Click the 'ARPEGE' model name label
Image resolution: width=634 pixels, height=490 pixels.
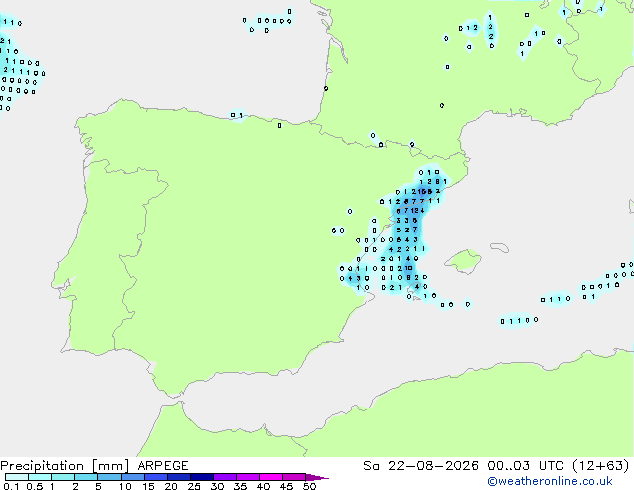163,466
